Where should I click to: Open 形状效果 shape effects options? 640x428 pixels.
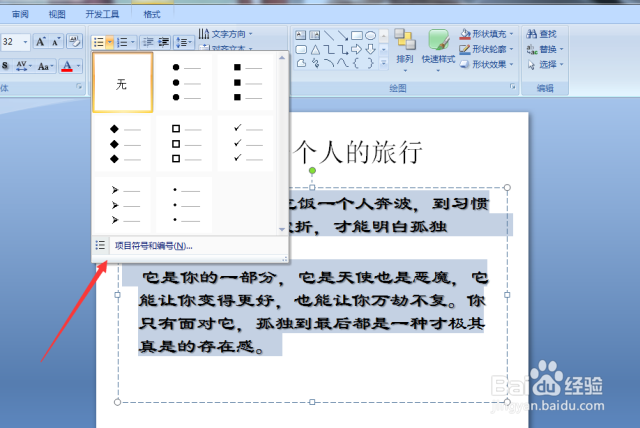coord(487,64)
